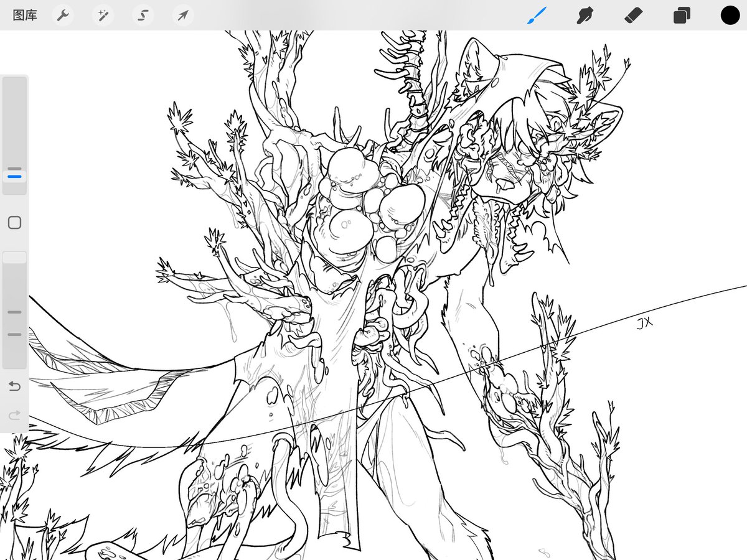Click the Redo arrow in sidebar
The width and height of the screenshot is (747, 560).
click(x=14, y=414)
